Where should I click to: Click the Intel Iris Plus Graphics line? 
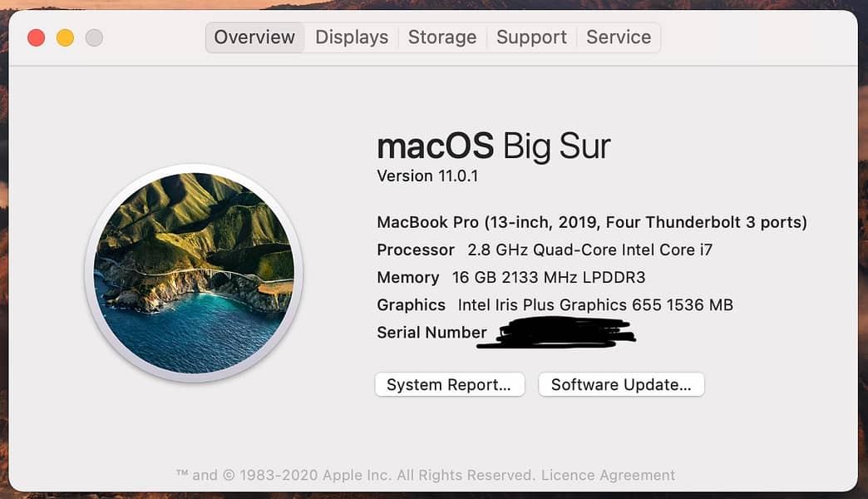555,305
